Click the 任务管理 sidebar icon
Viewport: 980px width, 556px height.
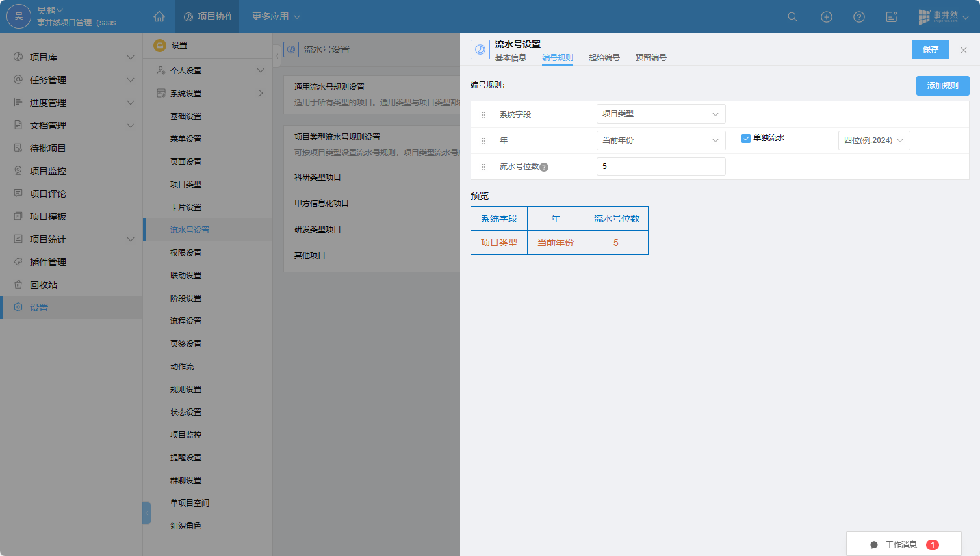[18, 80]
